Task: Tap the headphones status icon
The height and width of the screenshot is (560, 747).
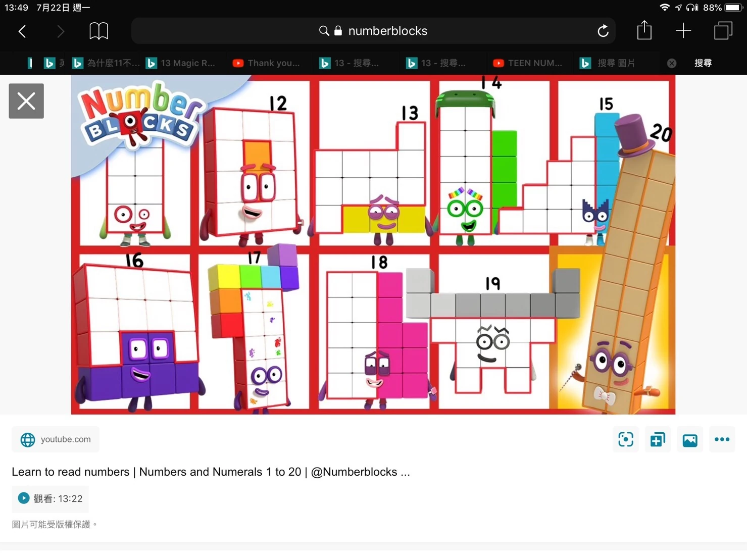Action: tap(692, 8)
